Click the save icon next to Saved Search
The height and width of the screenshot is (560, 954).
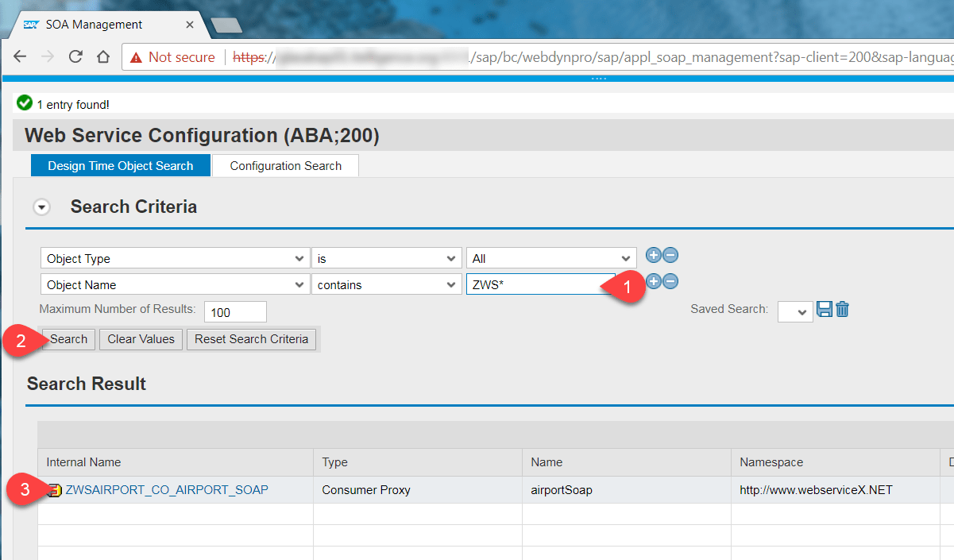point(825,310)
